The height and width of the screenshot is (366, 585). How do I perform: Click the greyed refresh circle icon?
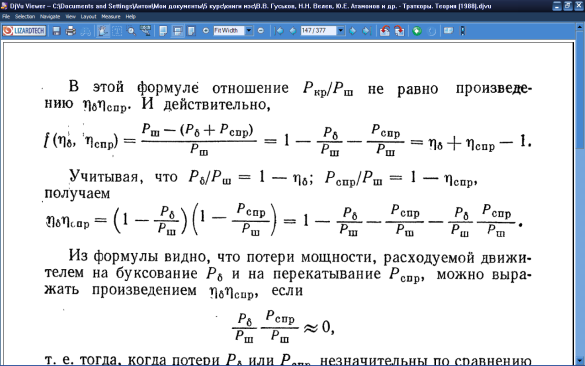click(x=432, y=31)
